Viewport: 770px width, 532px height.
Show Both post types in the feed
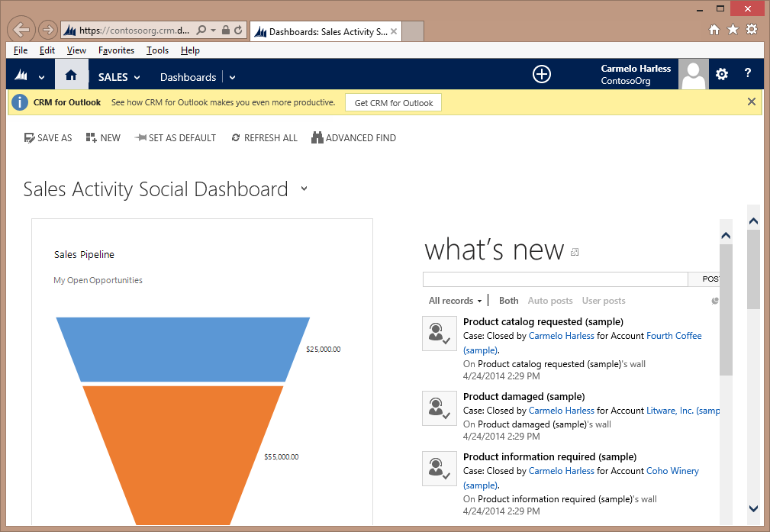(508, 301)
